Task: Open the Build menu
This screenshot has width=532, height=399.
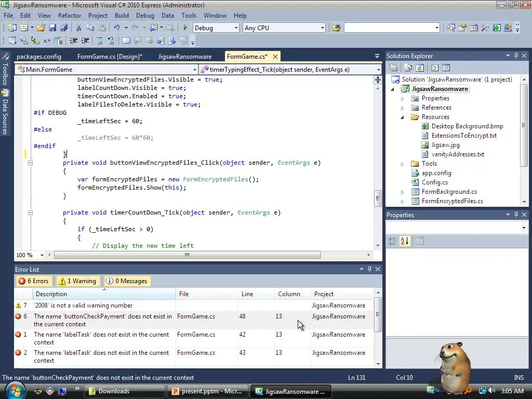Action: (x=122, y=16)
